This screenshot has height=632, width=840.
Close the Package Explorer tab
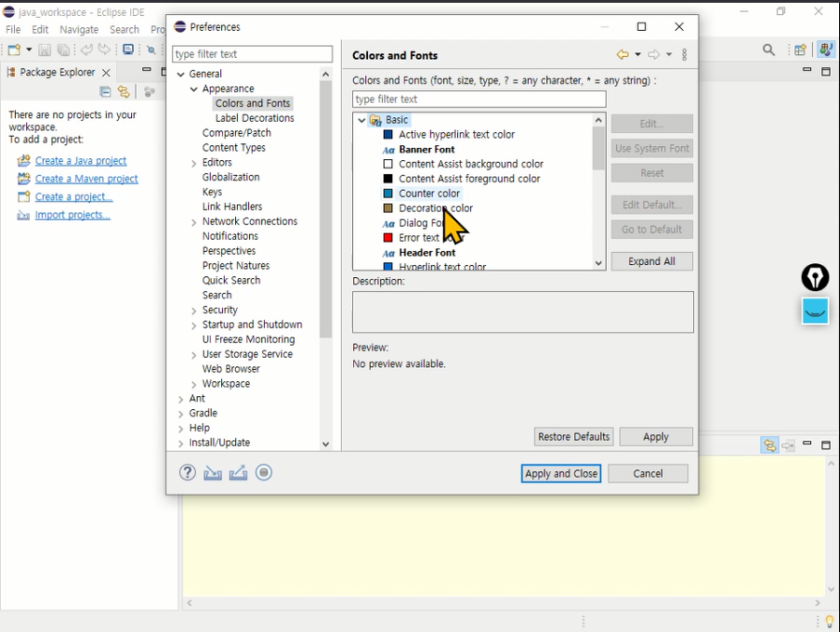106,73
